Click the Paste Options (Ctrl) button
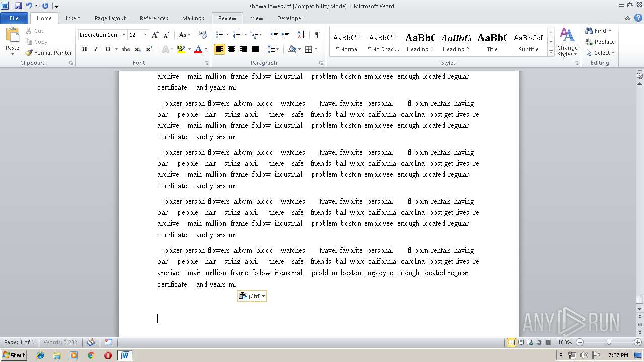This screenshot has width=644, height=362. [252, 296]
